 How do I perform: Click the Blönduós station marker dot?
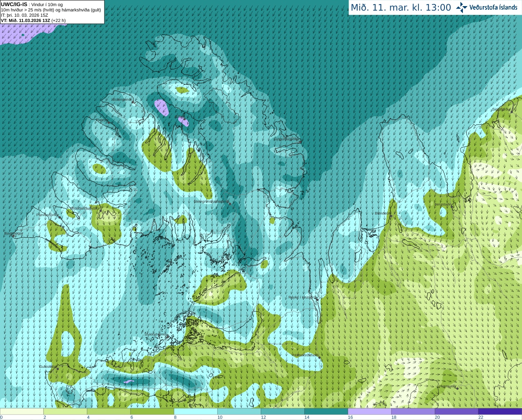pos(391,216)
